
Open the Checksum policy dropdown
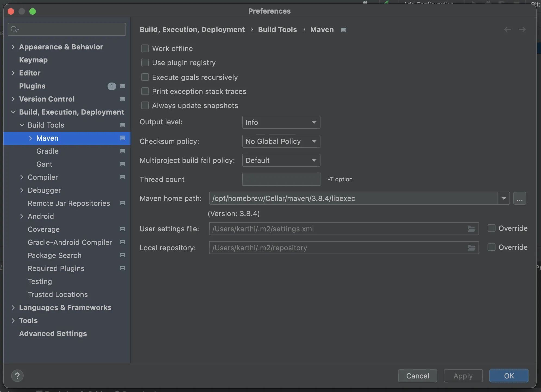(x=281, y=141)
